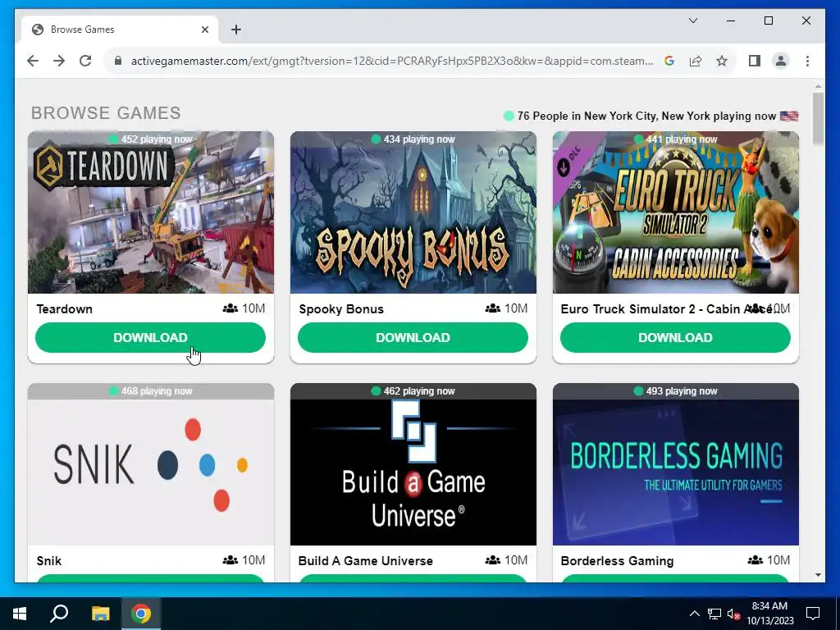Viewport: 840px width, 630px height.
Task: Click the page vertical scrollbar thumb
Action: point(818,118)
